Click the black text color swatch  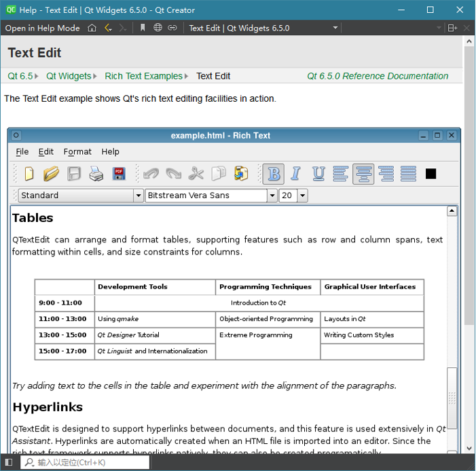point(431,174)
